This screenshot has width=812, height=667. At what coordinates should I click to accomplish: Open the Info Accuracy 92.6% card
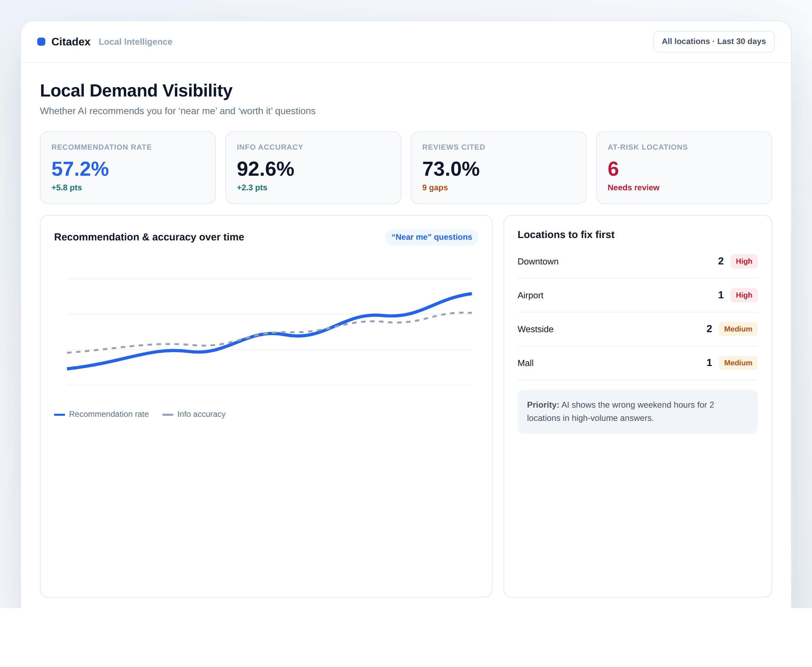[x=313, y=168]
